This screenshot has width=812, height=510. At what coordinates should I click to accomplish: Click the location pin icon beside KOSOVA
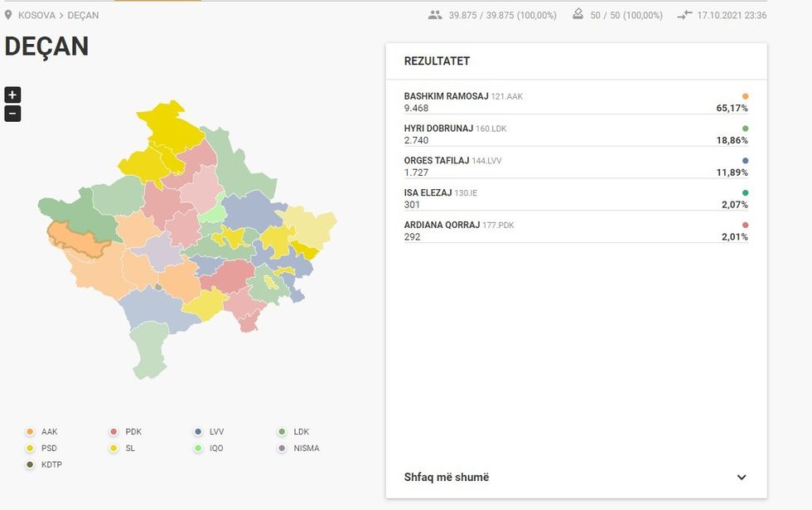pyautogui.click(x=9, y=15)
